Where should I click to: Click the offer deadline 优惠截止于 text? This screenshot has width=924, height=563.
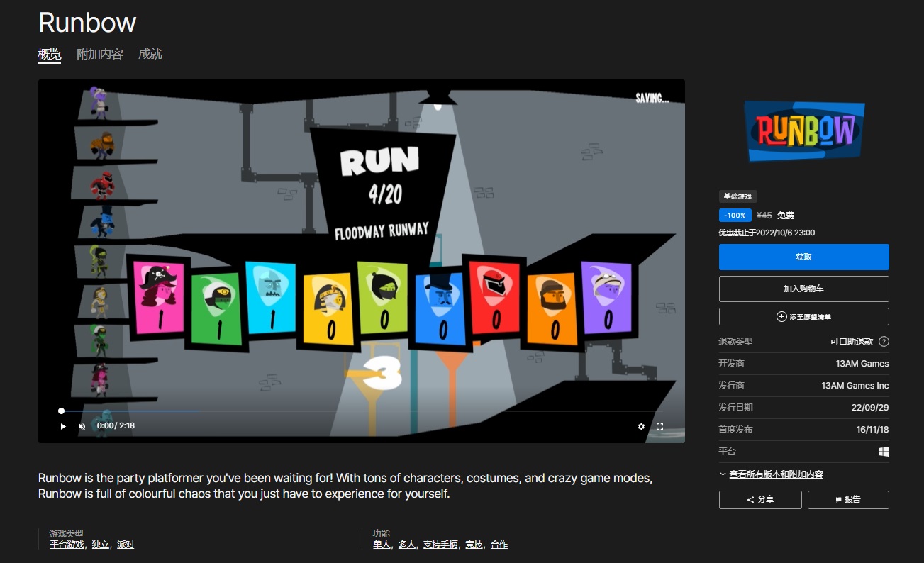[x=767, y=233]
